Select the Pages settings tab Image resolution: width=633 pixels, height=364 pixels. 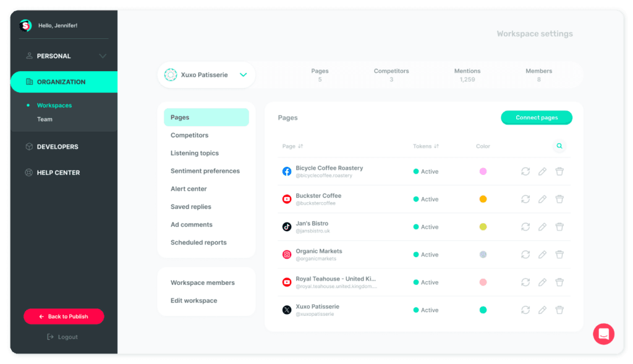click(206, 117)
